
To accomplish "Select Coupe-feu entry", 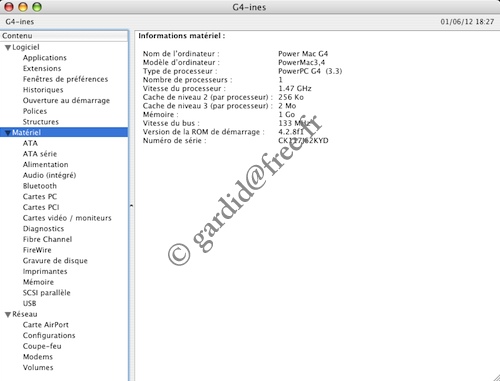I will pyautogui.click(x=42, y=346).
